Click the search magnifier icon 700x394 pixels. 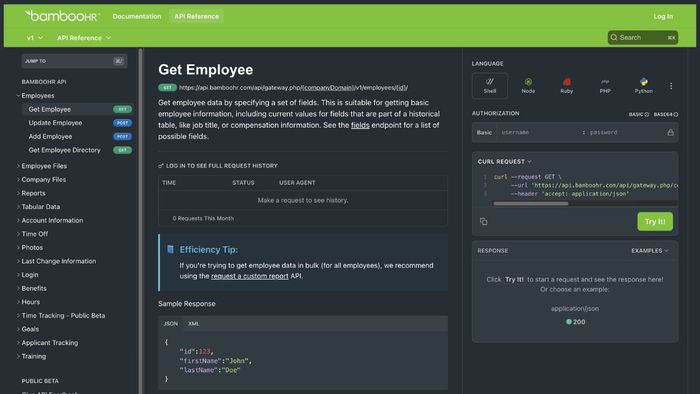(614, 37)
